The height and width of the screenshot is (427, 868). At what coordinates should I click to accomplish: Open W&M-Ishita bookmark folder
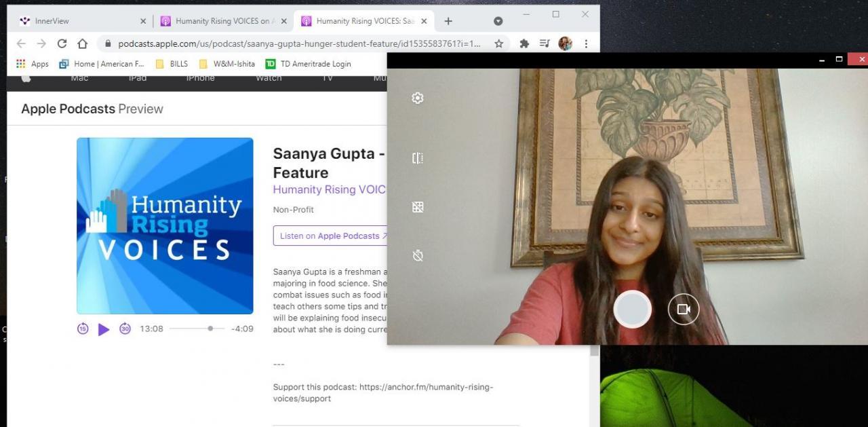coord(226,64)
